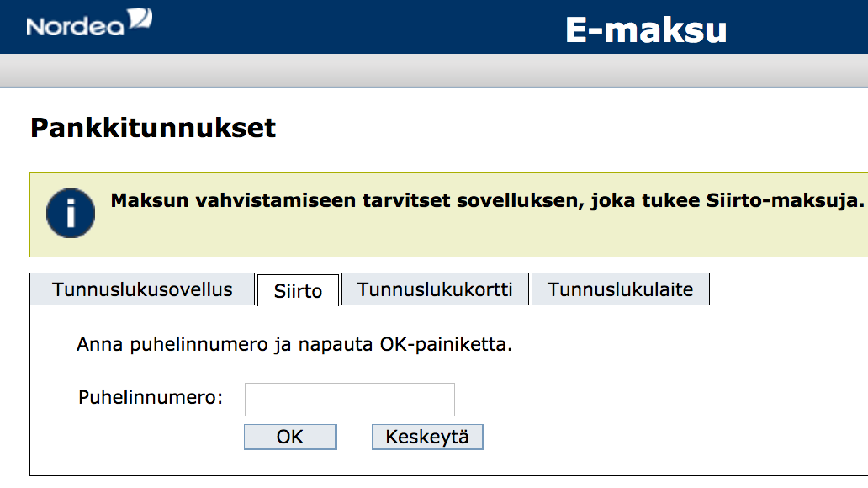This screenshot has height=488, width=868.
Task: Switch to the Tunnuslukukortti tab
Action: (435, 289)
